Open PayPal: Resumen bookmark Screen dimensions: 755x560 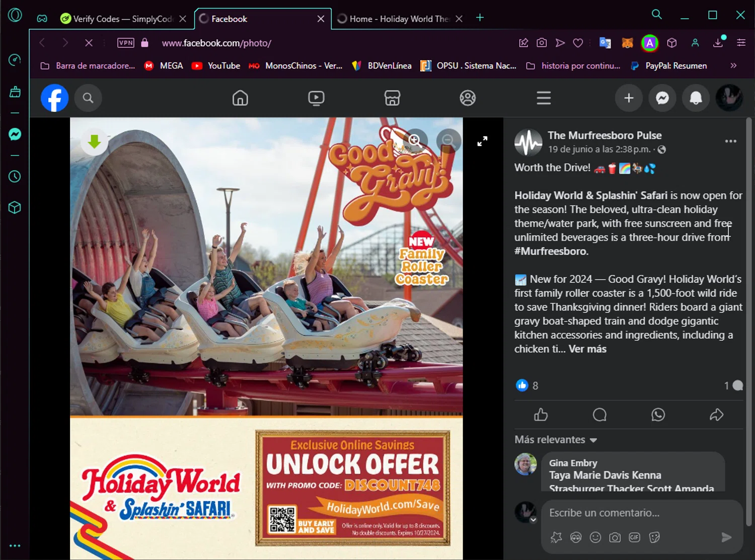[x=668, y=66]
